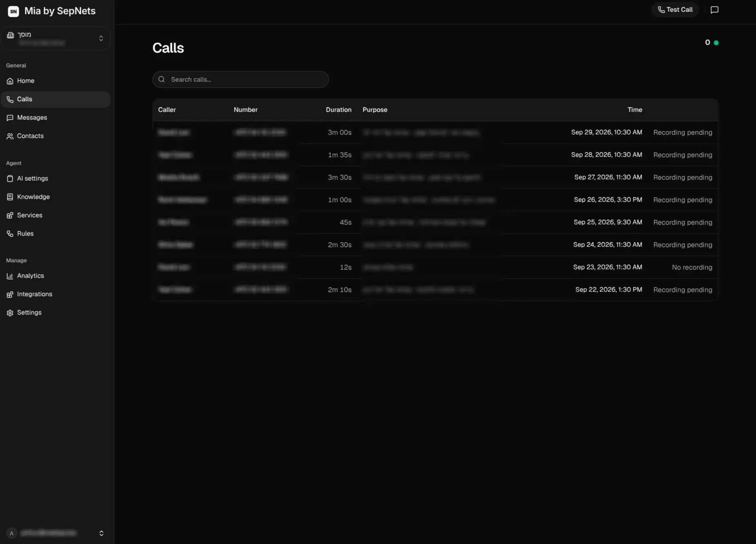The image size is (756, 544).
Task: Click Recording pending on Sep 26 row
Action: [x=682, y=200]
